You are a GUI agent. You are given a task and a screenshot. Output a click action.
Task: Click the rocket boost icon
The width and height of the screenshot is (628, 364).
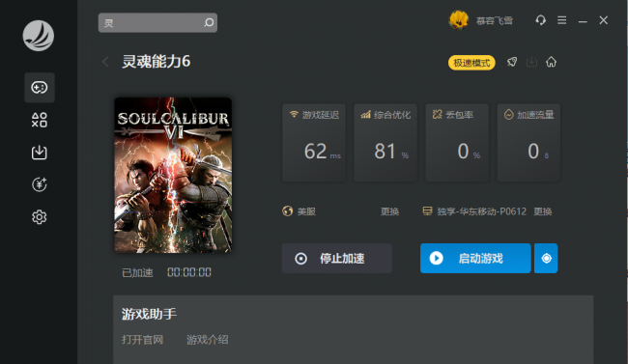pyautogui.click(x=512, y=62)
